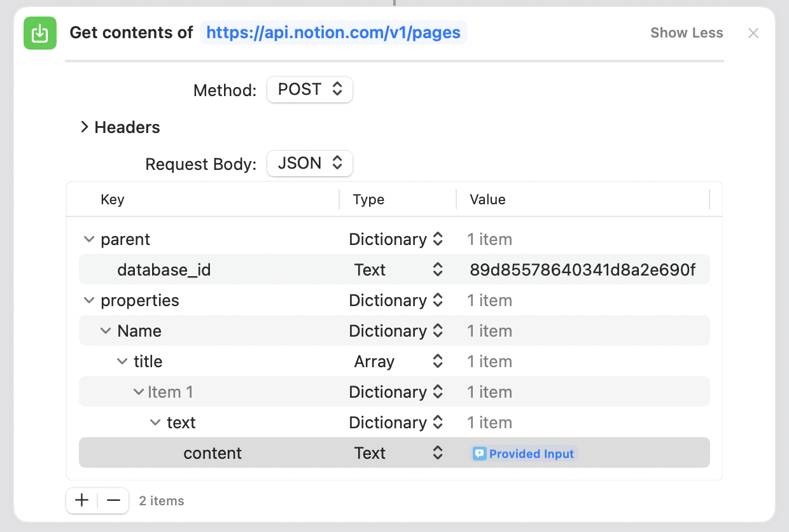Click the Value column header

click(487, 199)
